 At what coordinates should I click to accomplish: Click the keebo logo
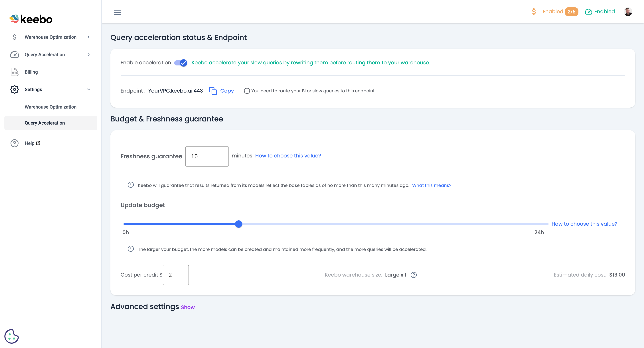pos(31,19)
